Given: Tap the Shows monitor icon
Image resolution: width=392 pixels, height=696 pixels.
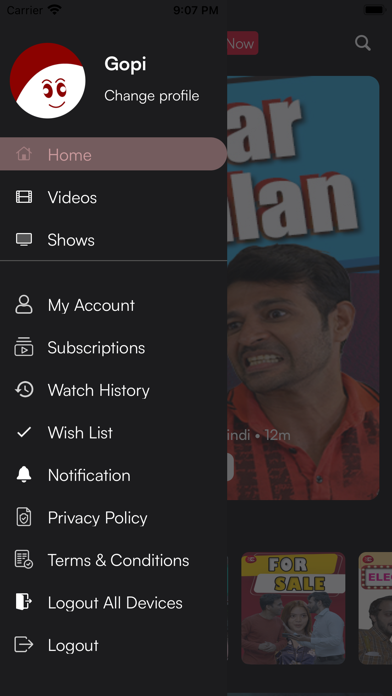Looking at the screenshot, I should tap(24, 239).
